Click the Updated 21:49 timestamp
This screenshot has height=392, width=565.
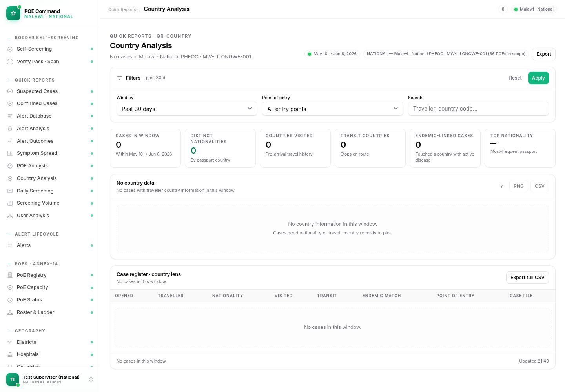(534, 361)
